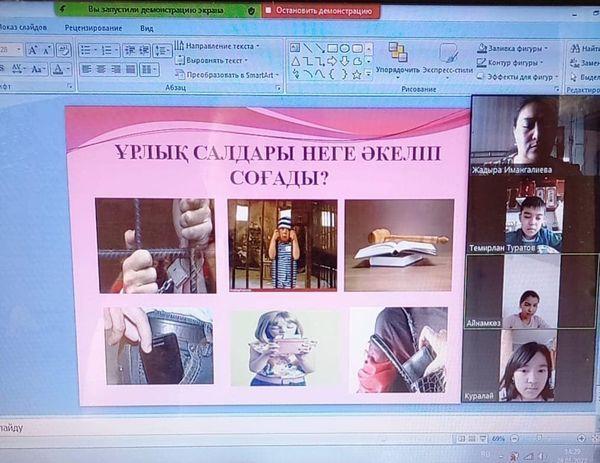This screenshot has width=600, height=463.
Task: Select the triangle shape
Action: pyautogui.click(x=295, y=60)
